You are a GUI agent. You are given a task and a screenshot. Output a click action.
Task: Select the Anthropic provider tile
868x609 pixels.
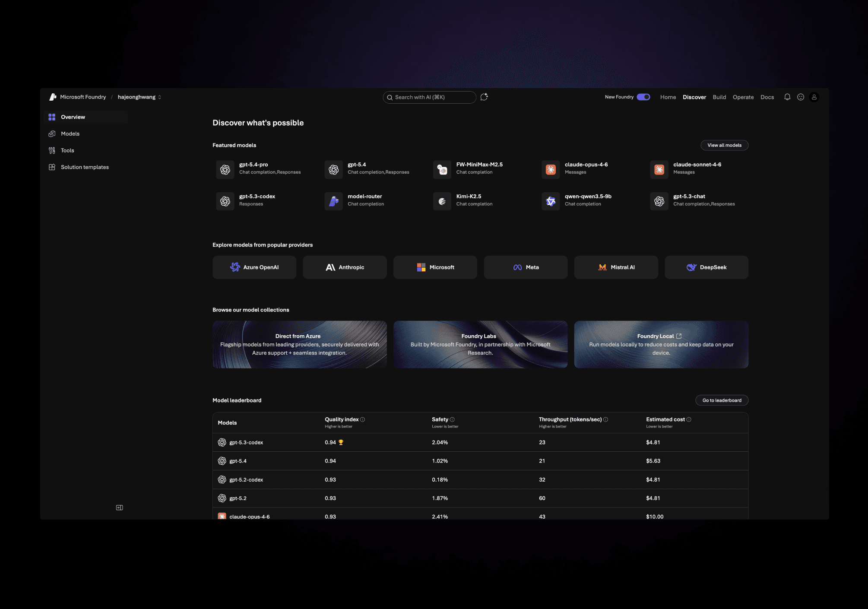(x=345, y=267)
